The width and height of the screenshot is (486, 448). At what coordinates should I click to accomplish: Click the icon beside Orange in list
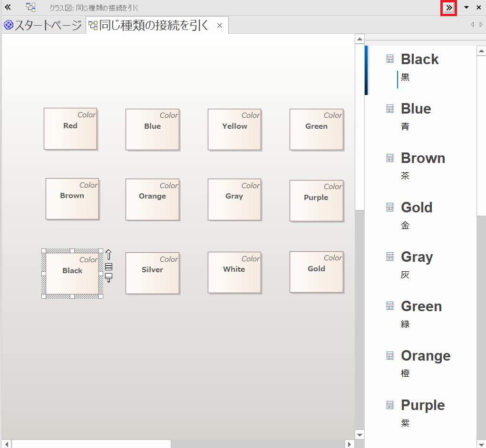click(390, 356)
